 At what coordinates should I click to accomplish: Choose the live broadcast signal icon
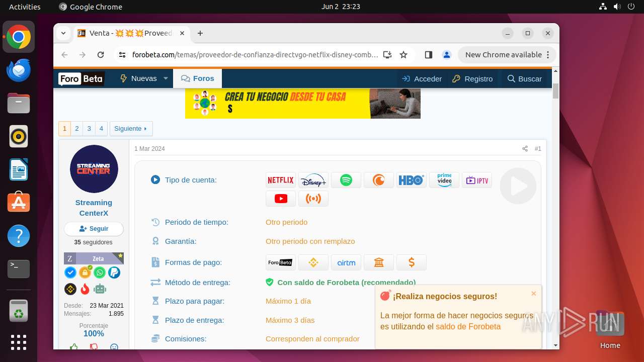click(313, 199)
